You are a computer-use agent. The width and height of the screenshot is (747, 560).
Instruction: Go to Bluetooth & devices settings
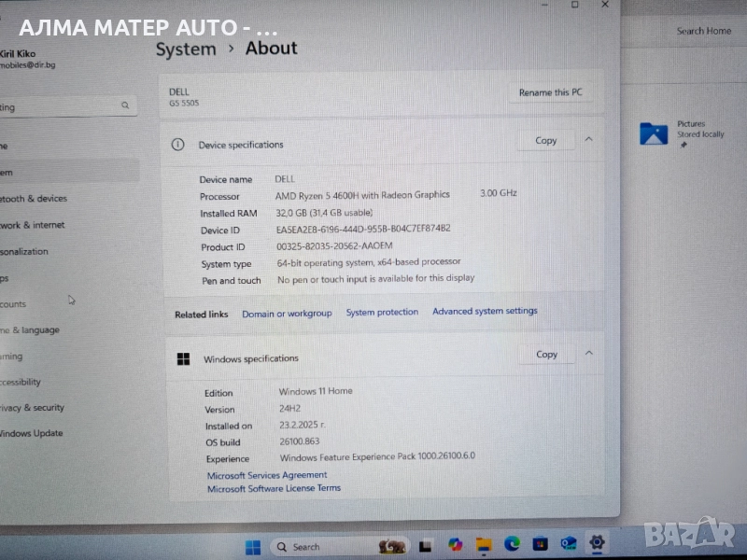click(34, 199)
